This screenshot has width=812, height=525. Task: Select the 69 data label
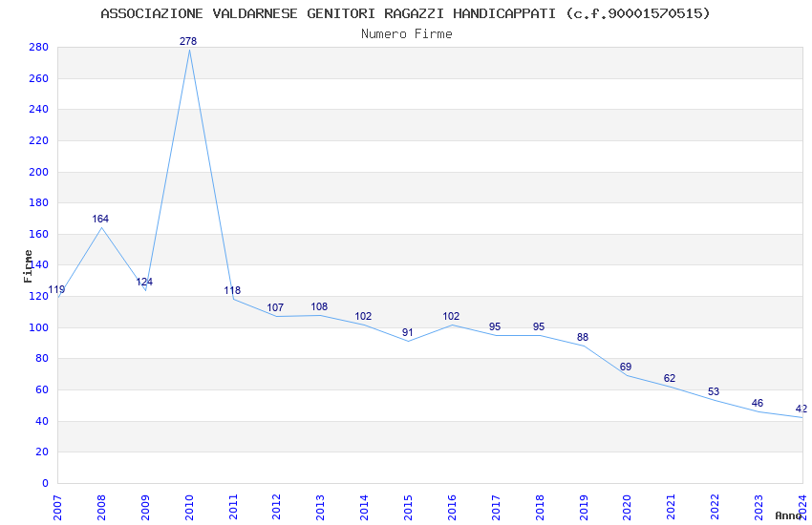click(x=626, y=367)
